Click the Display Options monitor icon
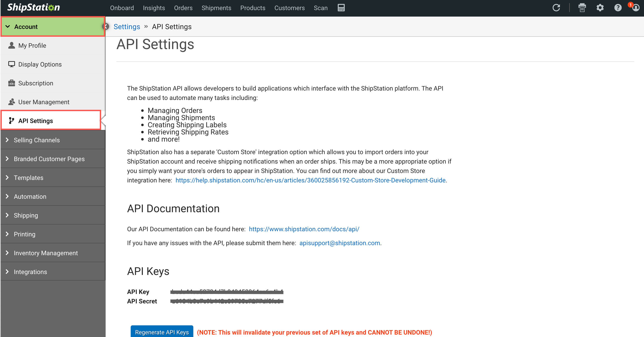The width and height of the screenshot is (644, 337). 11,64
